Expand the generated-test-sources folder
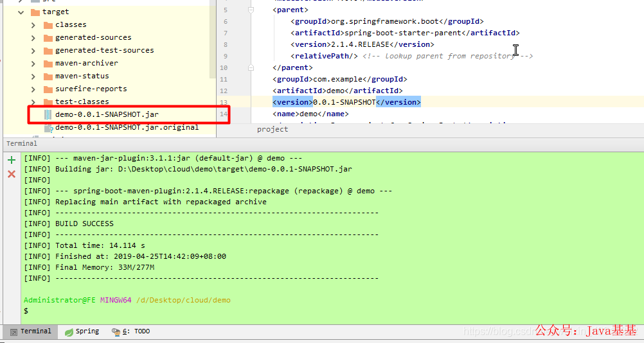Image resolution: width=644 pixels, height=343 pixels. tap(33, 51)
